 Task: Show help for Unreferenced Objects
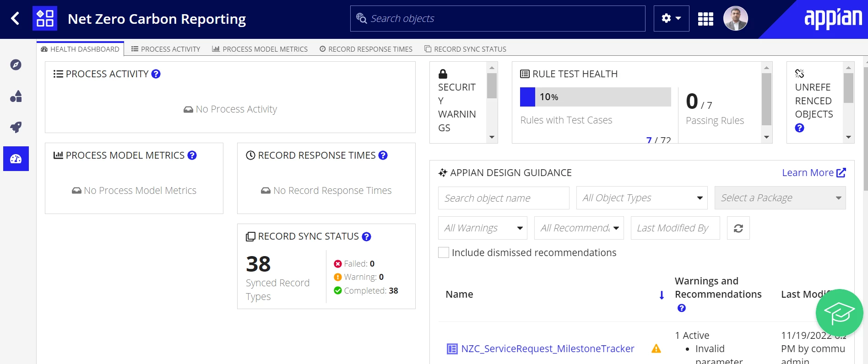click(x=800, y=128)
